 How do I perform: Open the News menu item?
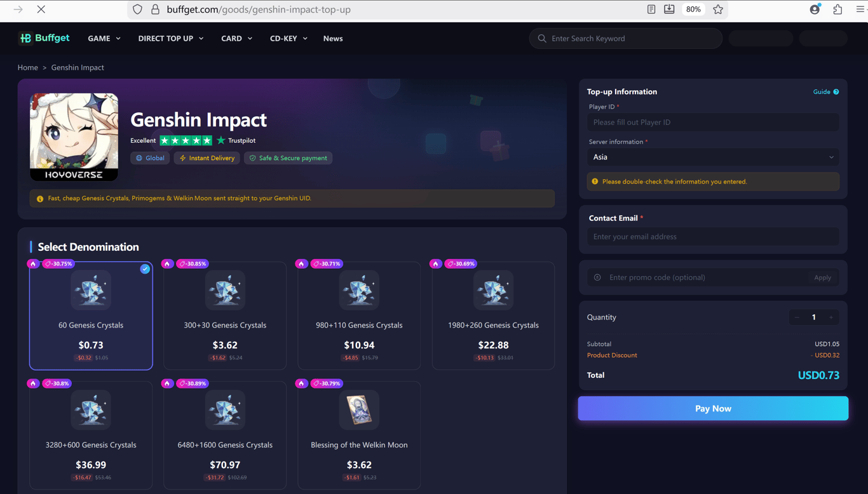pos(333,39)
